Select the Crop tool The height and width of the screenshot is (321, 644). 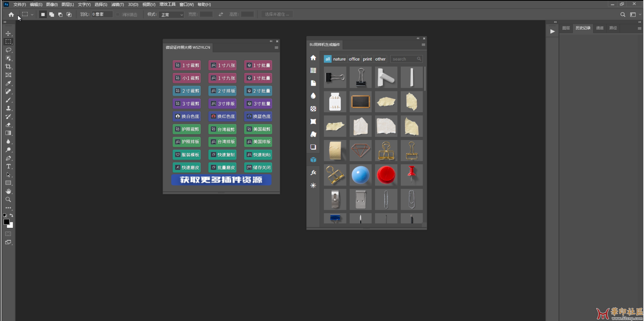(x=8, y=67)
